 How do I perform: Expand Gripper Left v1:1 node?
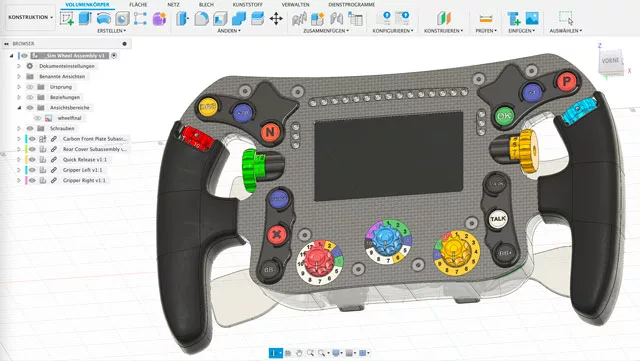[19, 170]
